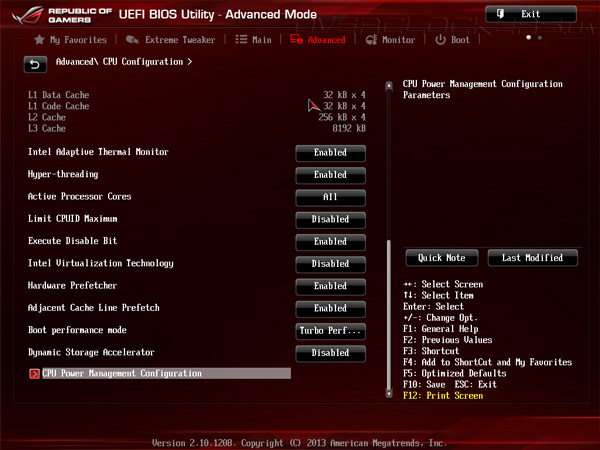The image size is (600, 450).
Task: Click the back arrow icon
Action: click(x=35, y=64)
